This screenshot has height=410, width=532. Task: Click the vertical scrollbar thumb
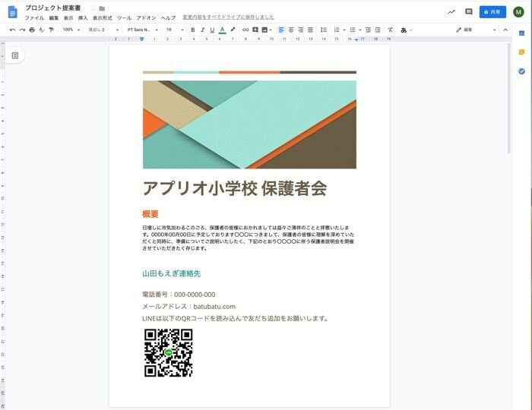tap(508, 98)
